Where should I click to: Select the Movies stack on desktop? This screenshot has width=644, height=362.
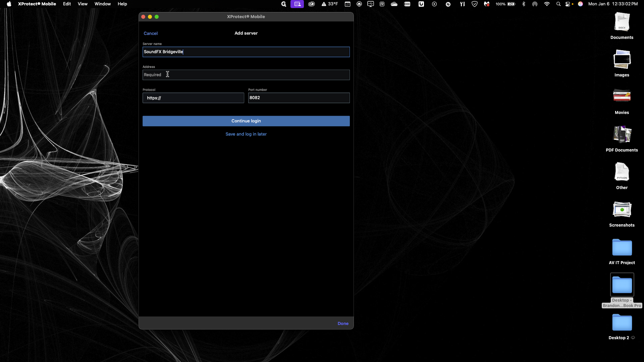(622, 101)
